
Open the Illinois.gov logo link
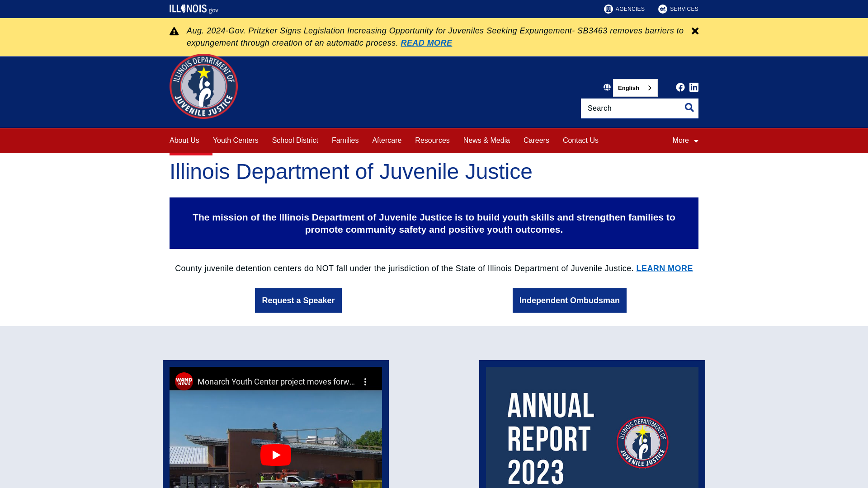[x=193, y=9]
